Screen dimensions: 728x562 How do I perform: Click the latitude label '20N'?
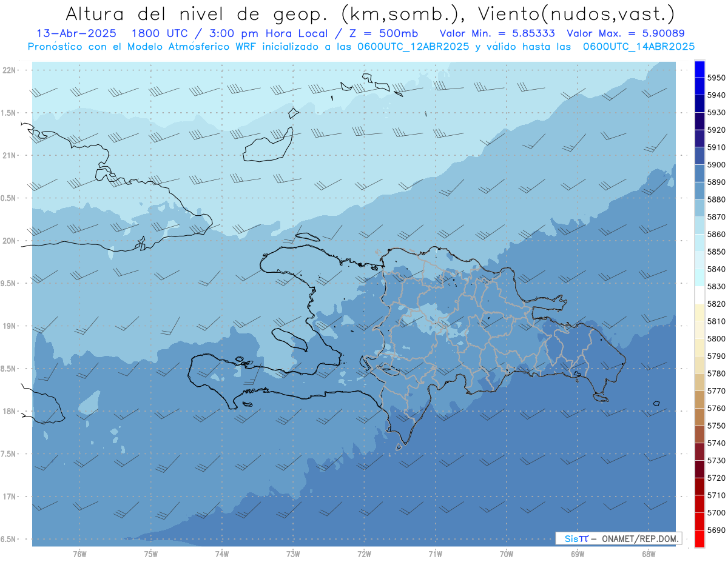coord(10,241)
